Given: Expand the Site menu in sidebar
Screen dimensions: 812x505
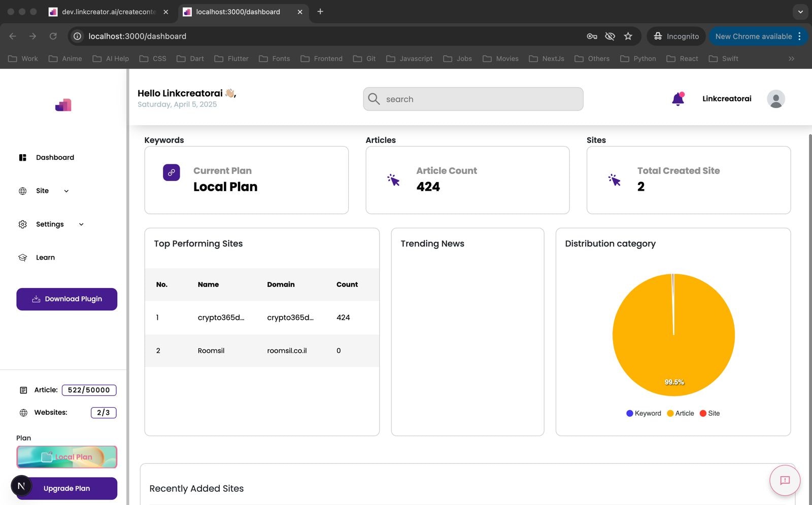Looking at the screenshot, I should (43, 191).
